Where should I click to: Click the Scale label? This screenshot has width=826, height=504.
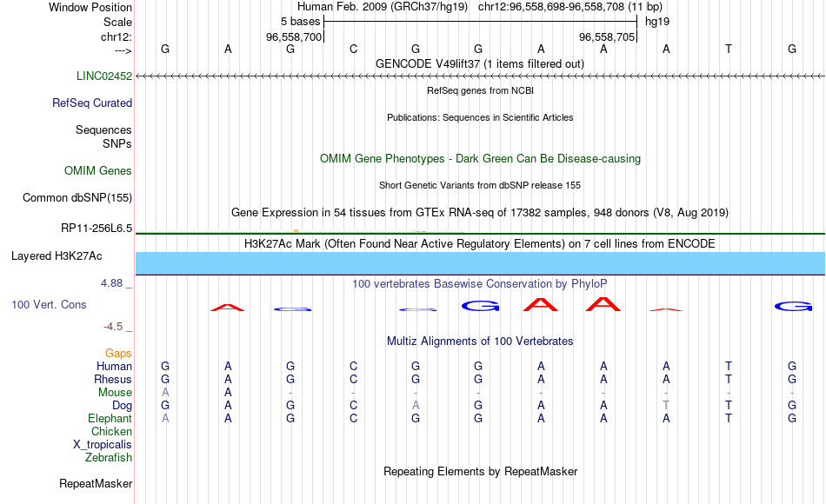(x=118, y=22)
